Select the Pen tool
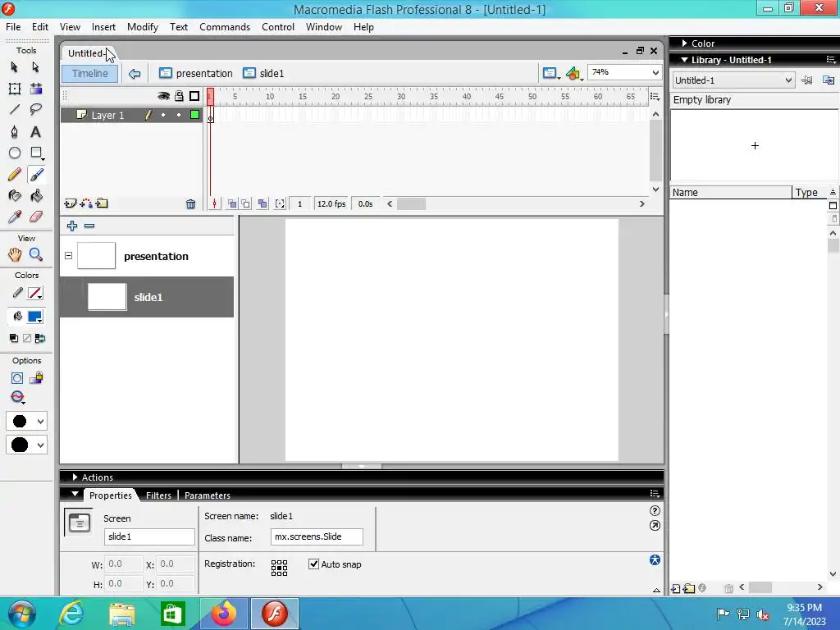Screen dimensions: 840x630 15,132
